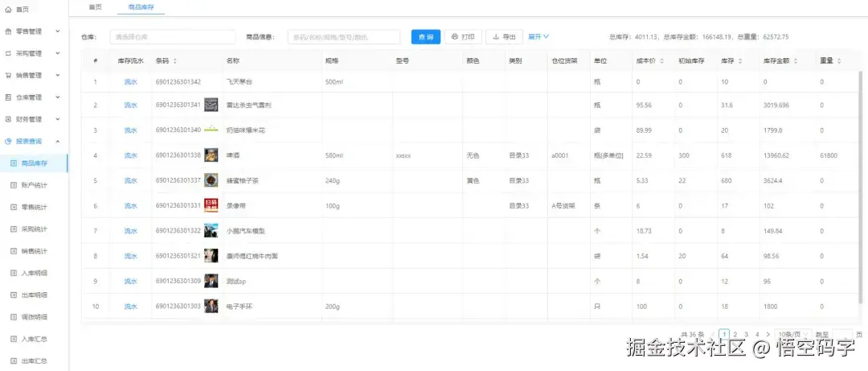
Task: Click the 瓶[多单位] unit cell
Action: (608, 155)
